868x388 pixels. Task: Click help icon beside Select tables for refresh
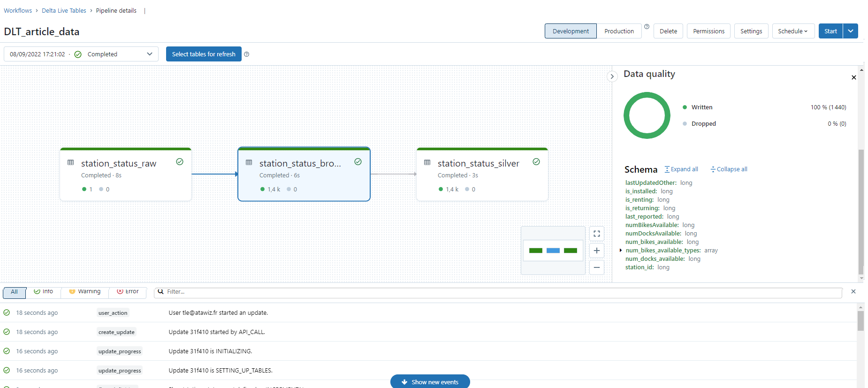coord(247,54)
